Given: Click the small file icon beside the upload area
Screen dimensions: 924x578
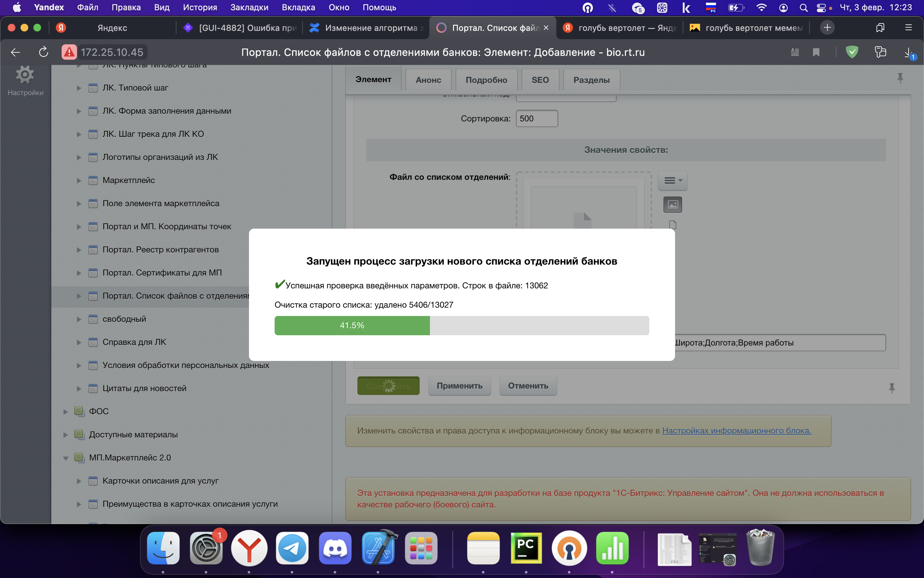Looking at the screenshot, I should [x=673, y=225].
